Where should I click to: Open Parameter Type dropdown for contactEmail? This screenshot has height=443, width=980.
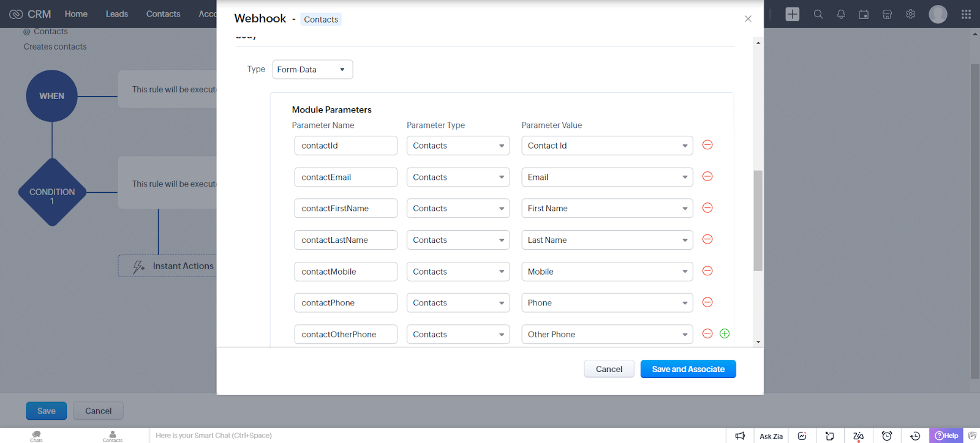point(458,177)
